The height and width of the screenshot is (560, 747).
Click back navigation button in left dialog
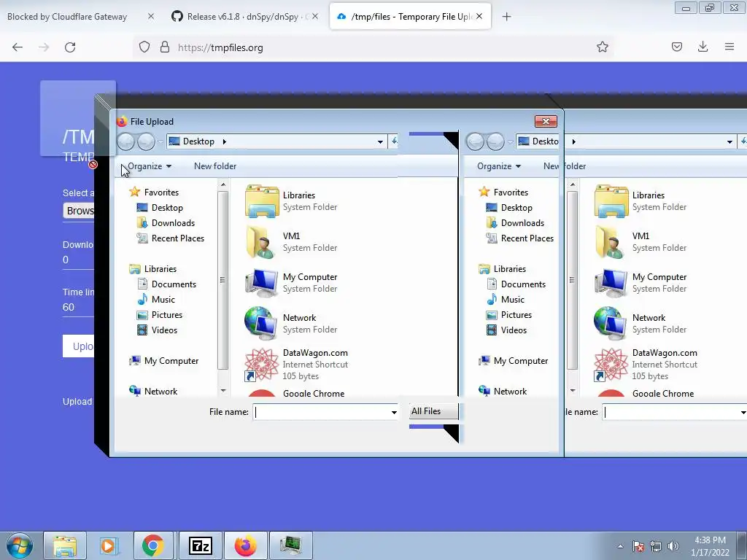pos(126,141)
